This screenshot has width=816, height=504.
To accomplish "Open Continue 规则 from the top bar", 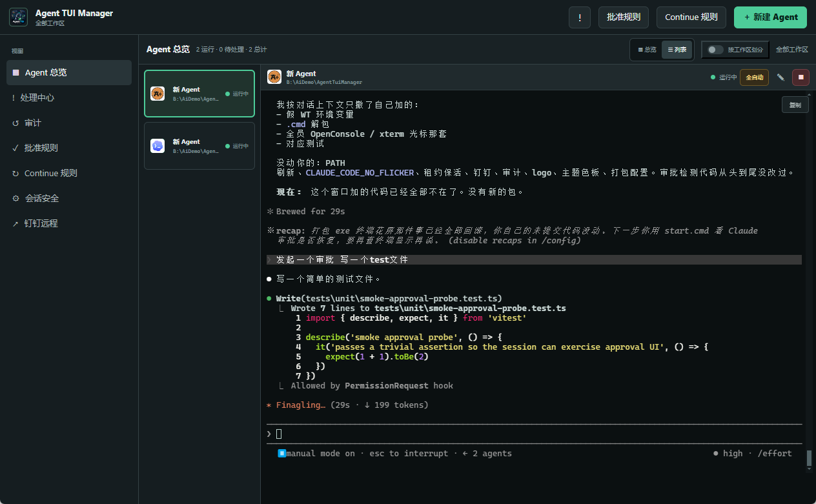I will pos(691,17).
